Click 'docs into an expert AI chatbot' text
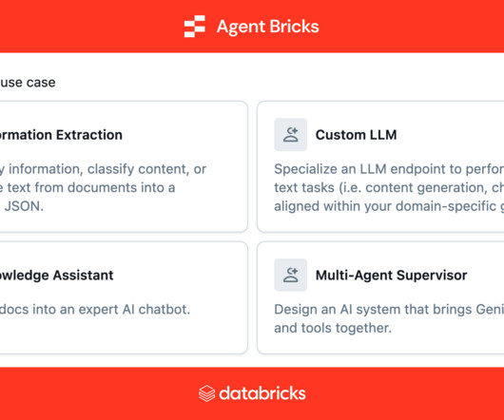Screen dimensions: 504x420 (x=95, y=310)
